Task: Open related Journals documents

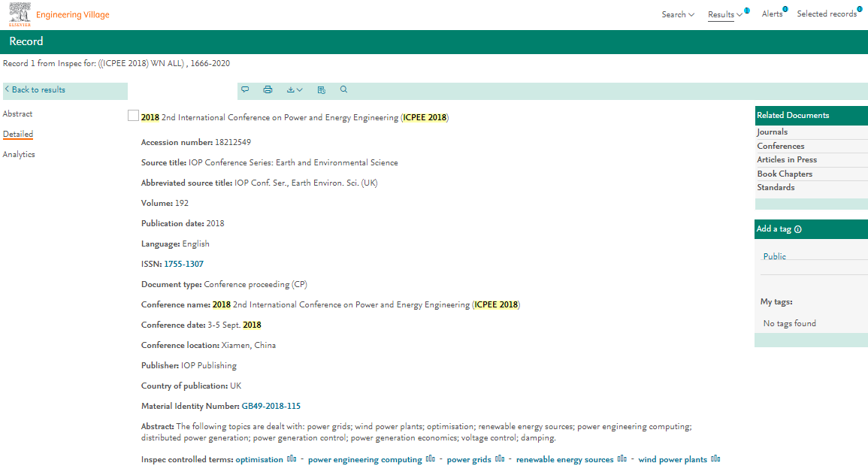Action: pyautogui.click(x=773, y=132)
